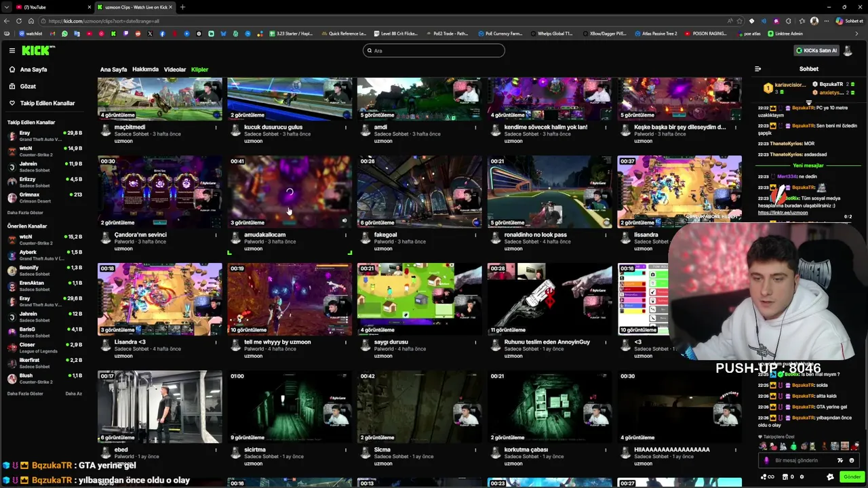The height and width of the screenshot is (488, 868).
Task: Collapse chat panel with arrow icon
Action: pyautogui.click(x=757, y=68)
